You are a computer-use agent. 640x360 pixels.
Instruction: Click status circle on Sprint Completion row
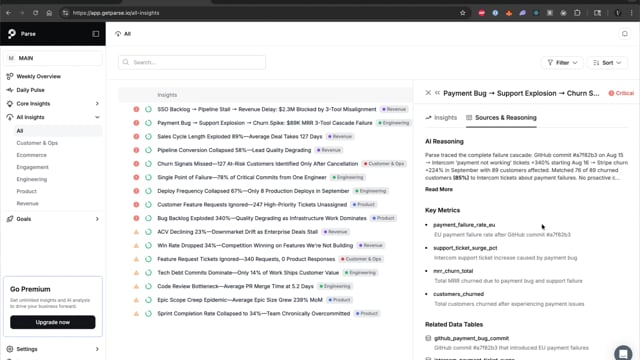pos(149,313)
